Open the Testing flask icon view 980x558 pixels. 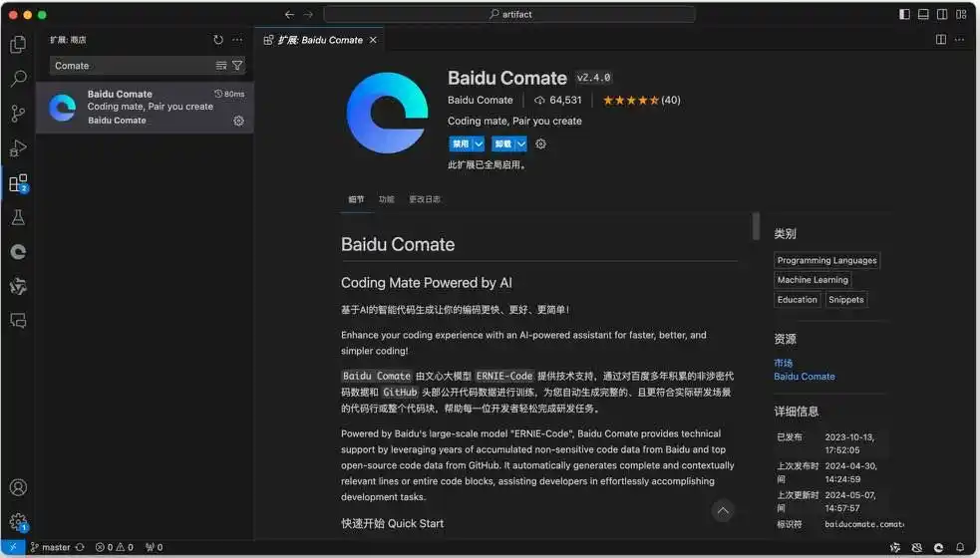(x=18, y=217)
